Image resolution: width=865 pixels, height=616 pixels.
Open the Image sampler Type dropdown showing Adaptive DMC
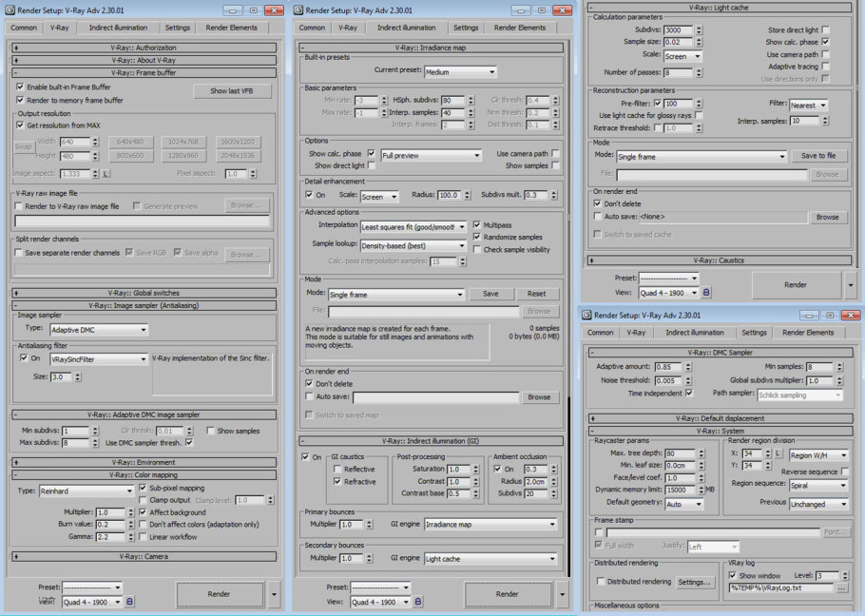point(99,330)
